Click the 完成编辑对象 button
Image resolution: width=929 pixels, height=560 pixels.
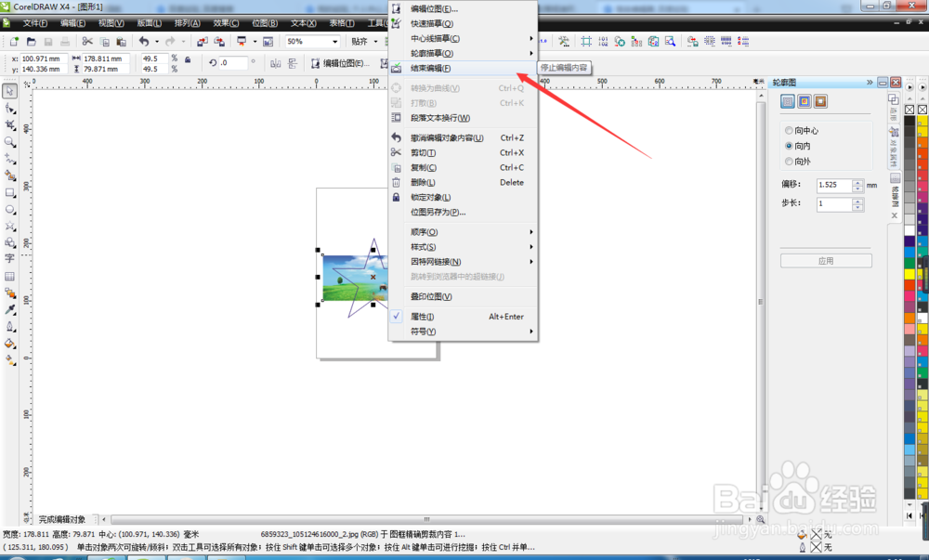[x=62, y=519]
